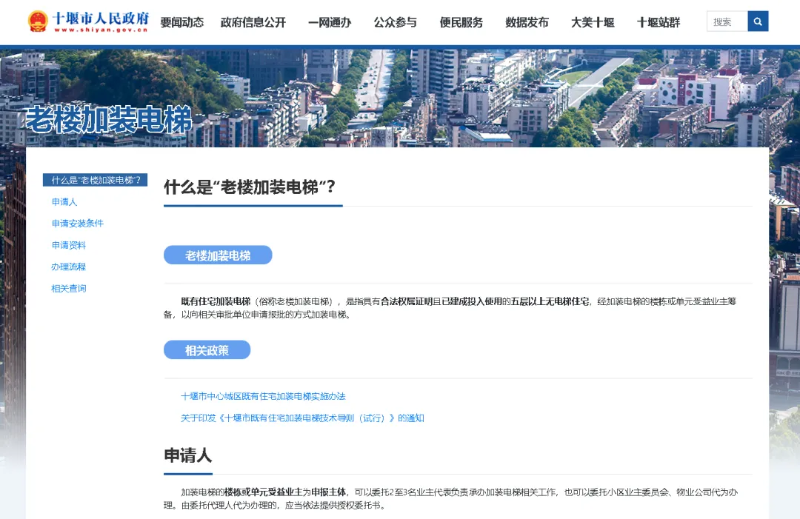Open the 数据发布 menu
Viewport: 800px width, 519px height.
click(527, 22)
